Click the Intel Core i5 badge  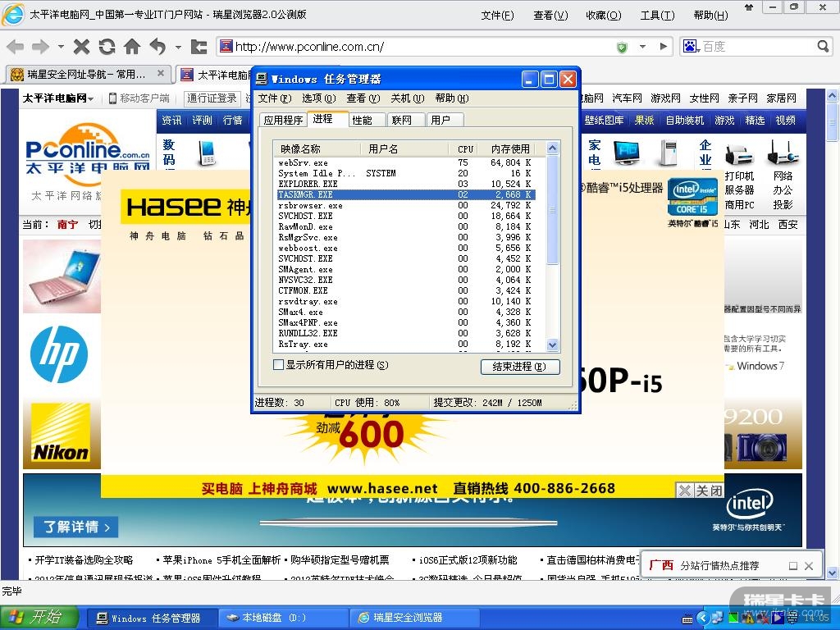tap(692, 199)
